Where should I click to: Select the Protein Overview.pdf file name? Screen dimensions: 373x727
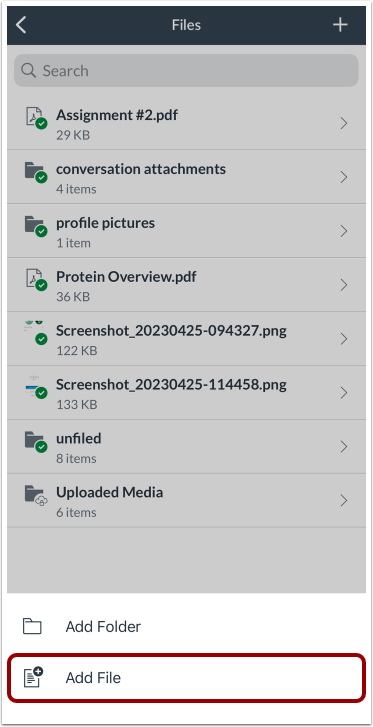(126, 277)
